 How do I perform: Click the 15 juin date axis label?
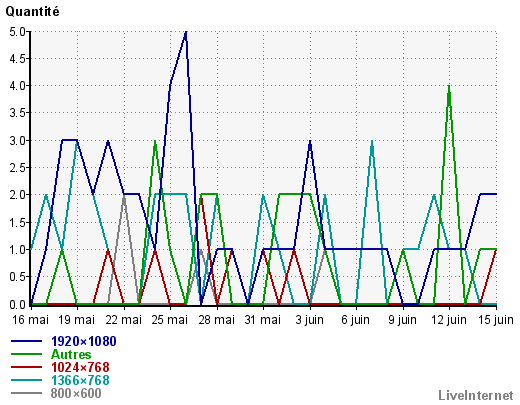click(496, 320)
